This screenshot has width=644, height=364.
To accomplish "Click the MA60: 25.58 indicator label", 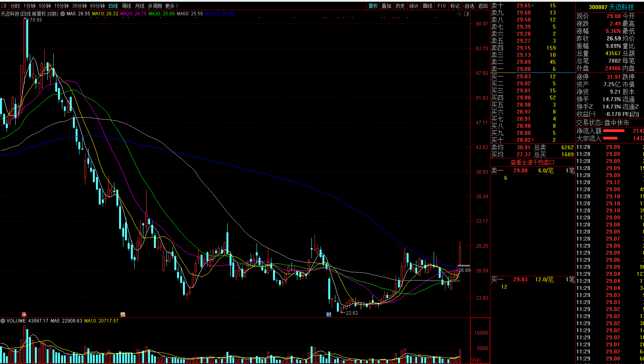I will point(190,14).
